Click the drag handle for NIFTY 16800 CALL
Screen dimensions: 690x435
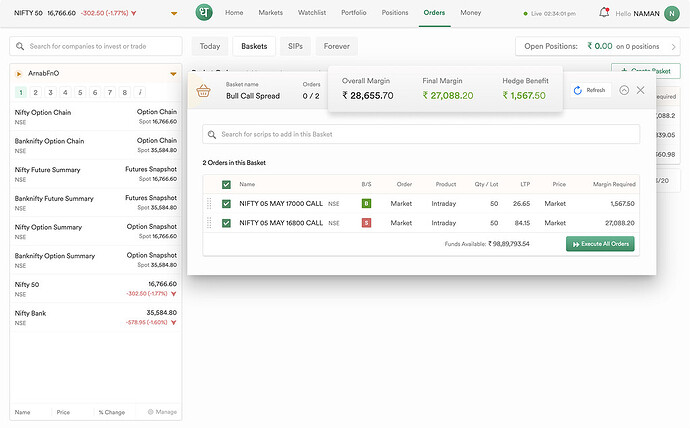pos(209,223)
